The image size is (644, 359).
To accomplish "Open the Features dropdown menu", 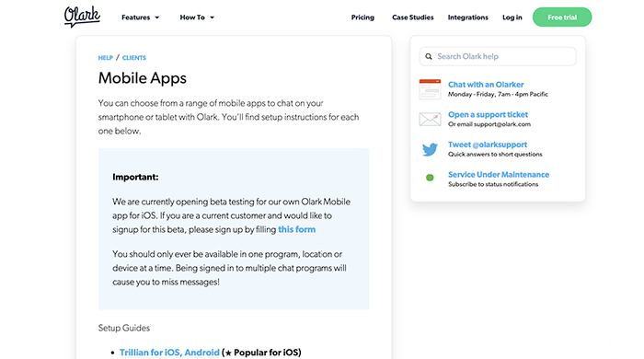I will coord(140,17).
